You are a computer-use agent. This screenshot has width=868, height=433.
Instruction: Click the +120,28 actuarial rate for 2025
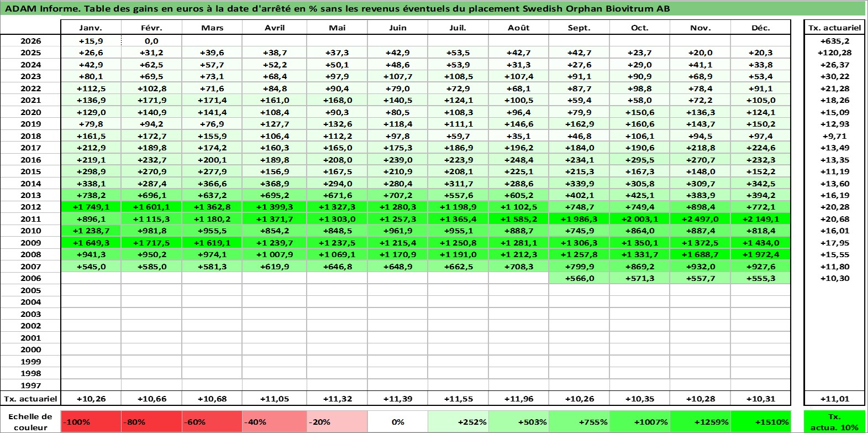(834, 53)
